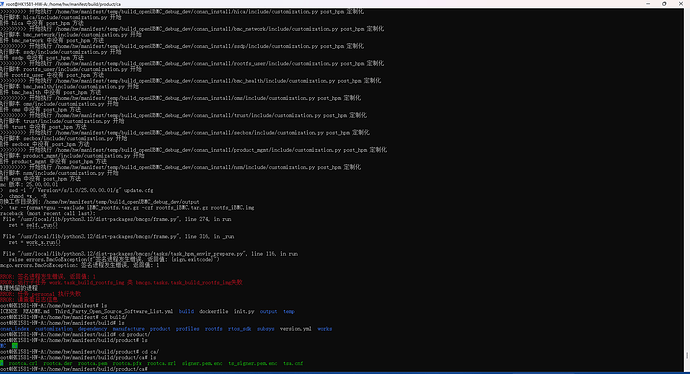Click the red 'personal' task failed error line
This screenshot has width=690, height=374.
click(40, 294)
